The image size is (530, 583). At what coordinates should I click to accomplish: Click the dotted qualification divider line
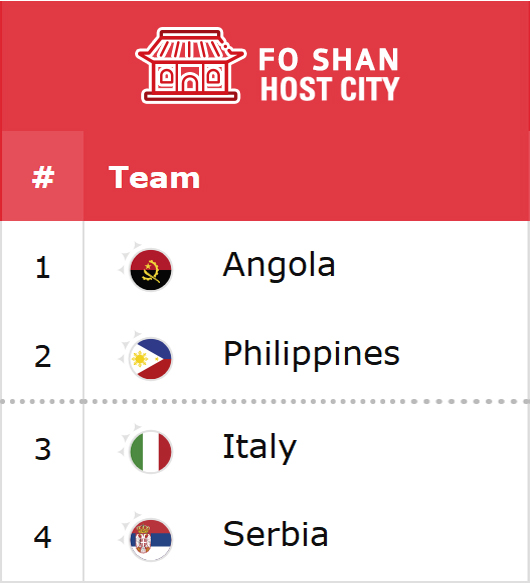tap(265, 402)
